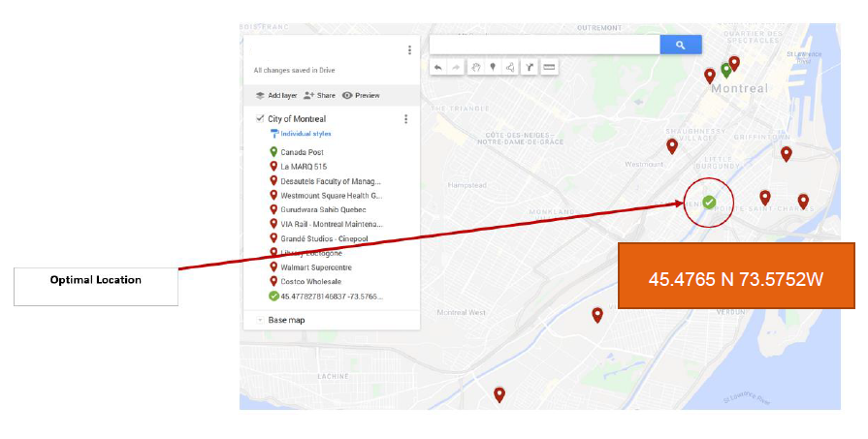Click the green checkmark marker on the map

(709, 203)
